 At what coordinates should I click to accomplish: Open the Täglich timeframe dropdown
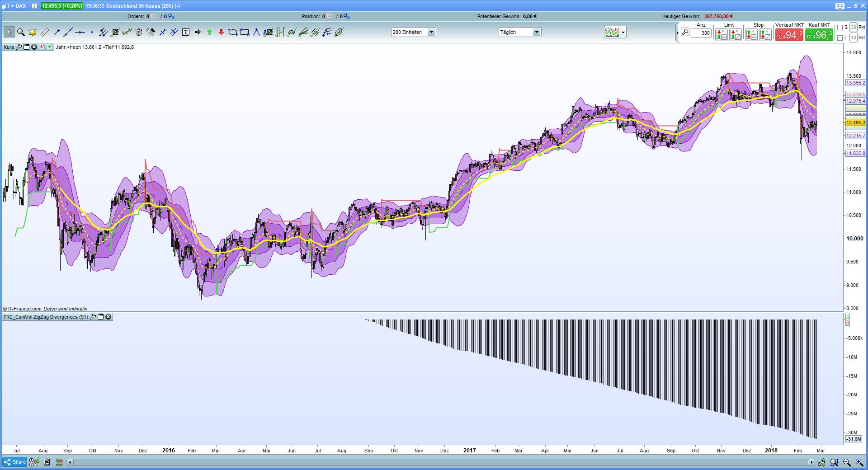pyautogui.click(x=520, y=32)
